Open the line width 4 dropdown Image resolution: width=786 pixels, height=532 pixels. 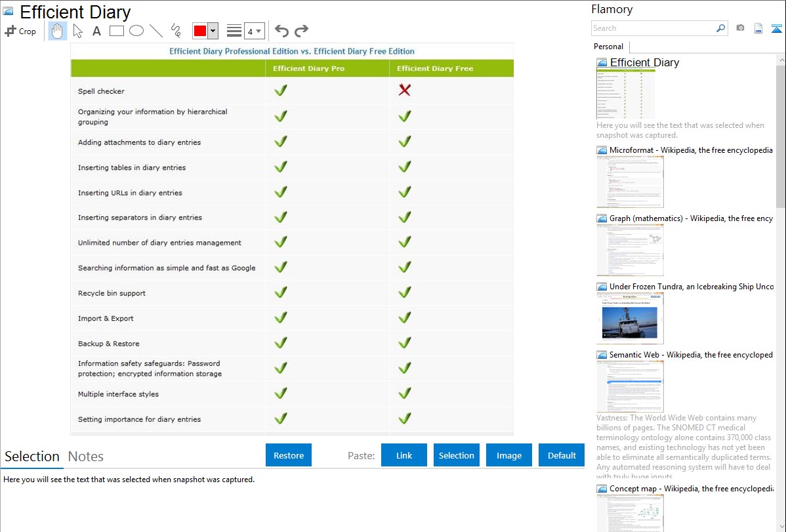pyautogui.click(x=255, y=31)
